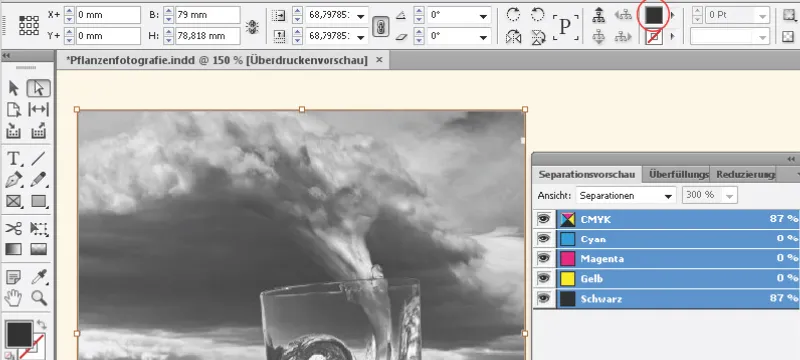The image size is (800, 360).
Task: Select the Free Transform tool
Action: pos(39,228)
